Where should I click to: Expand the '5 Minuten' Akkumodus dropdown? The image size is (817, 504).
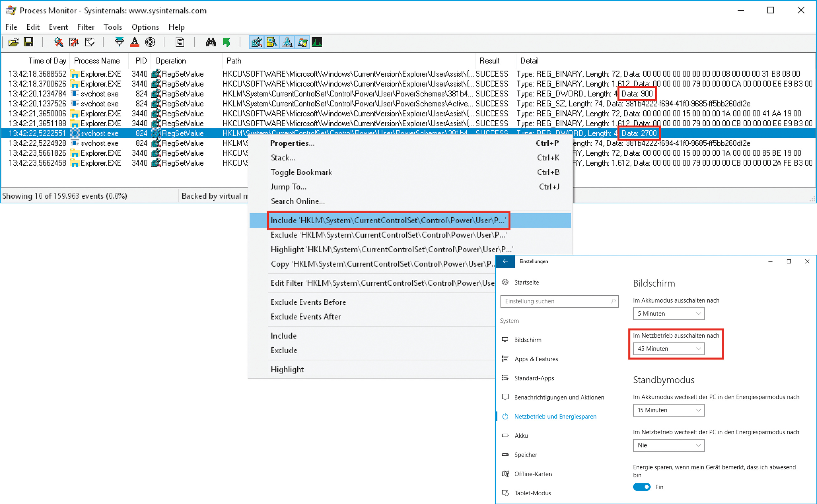click(x=668, y=314)
